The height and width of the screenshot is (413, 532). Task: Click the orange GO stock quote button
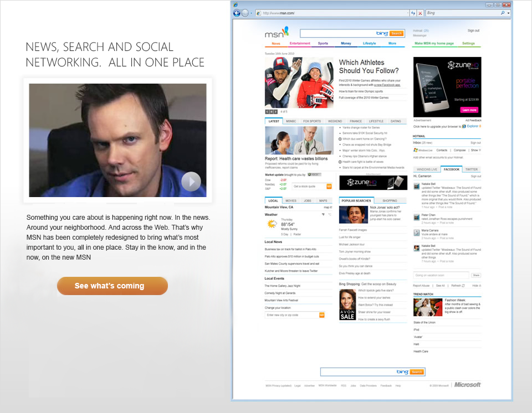(329, 187)
